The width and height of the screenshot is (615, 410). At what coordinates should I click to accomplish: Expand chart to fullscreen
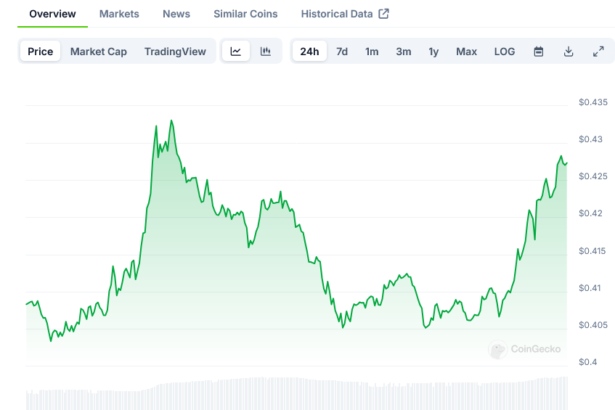coord(598,52)
